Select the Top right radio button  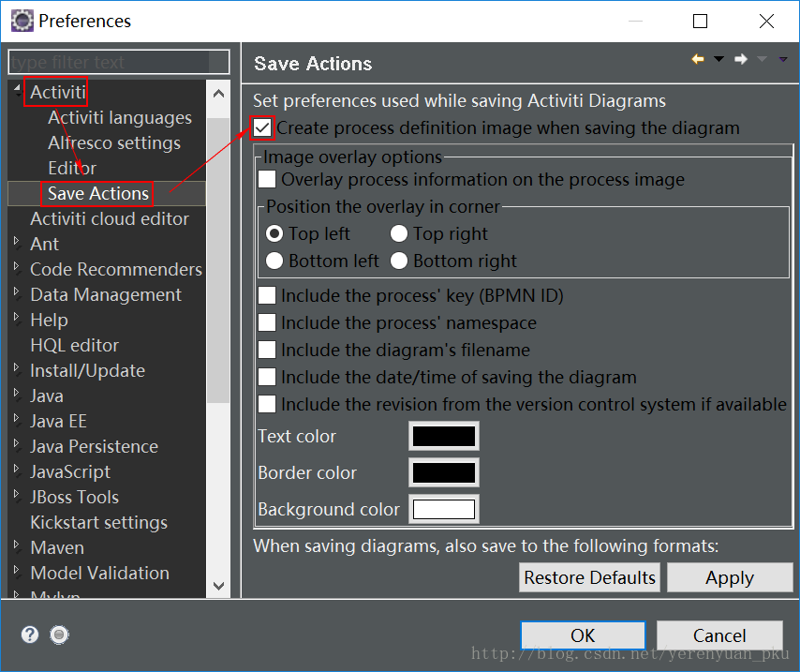click(399, 234)
